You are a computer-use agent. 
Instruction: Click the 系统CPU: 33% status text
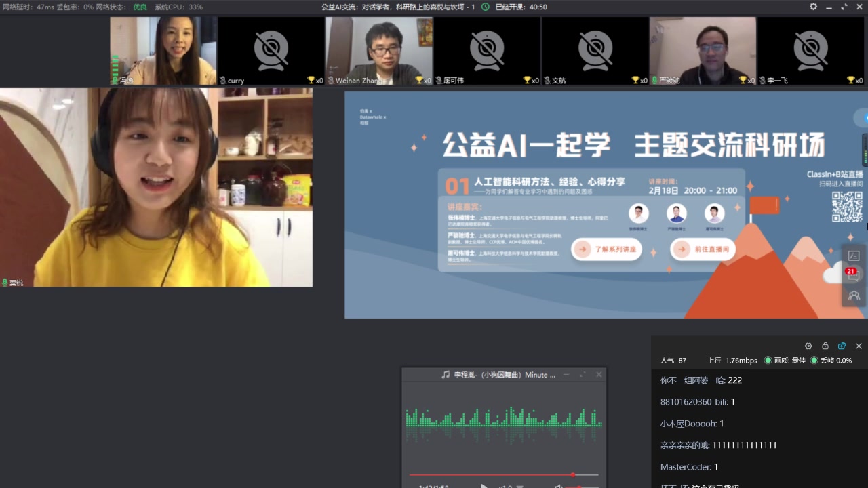click(179, 7)
